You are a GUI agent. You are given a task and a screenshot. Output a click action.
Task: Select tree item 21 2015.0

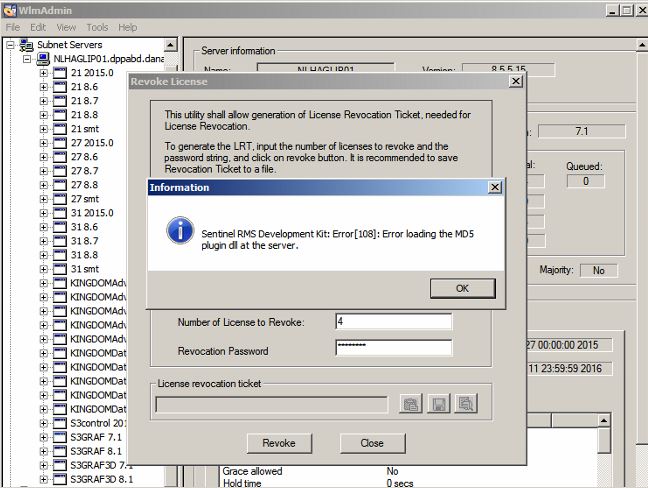pos(92,73)
